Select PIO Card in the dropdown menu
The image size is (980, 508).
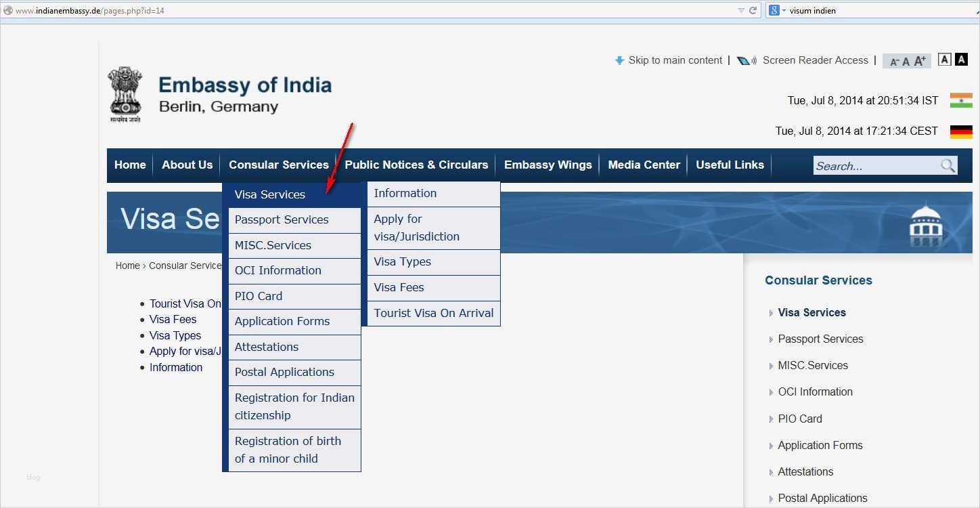pyautogui.click(x=294, y=296)
